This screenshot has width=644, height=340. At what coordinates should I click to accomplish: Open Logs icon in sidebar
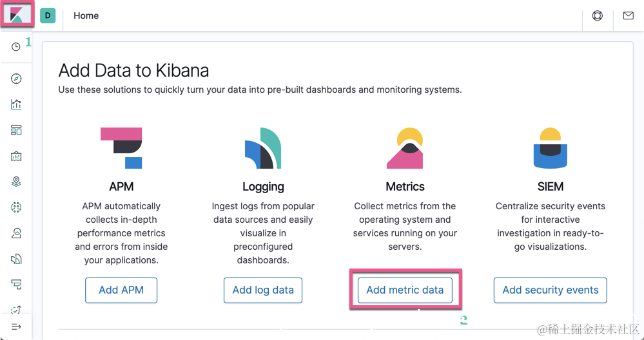[16, 259]
